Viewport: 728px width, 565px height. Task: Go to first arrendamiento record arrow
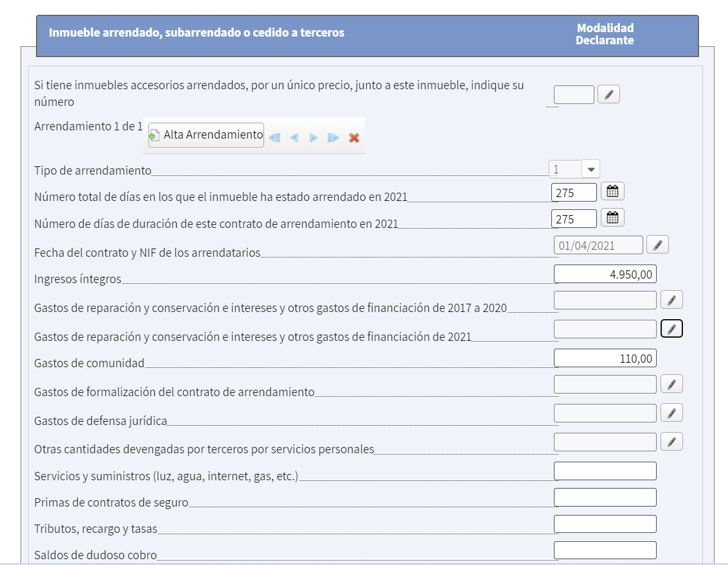coord(274,138)
